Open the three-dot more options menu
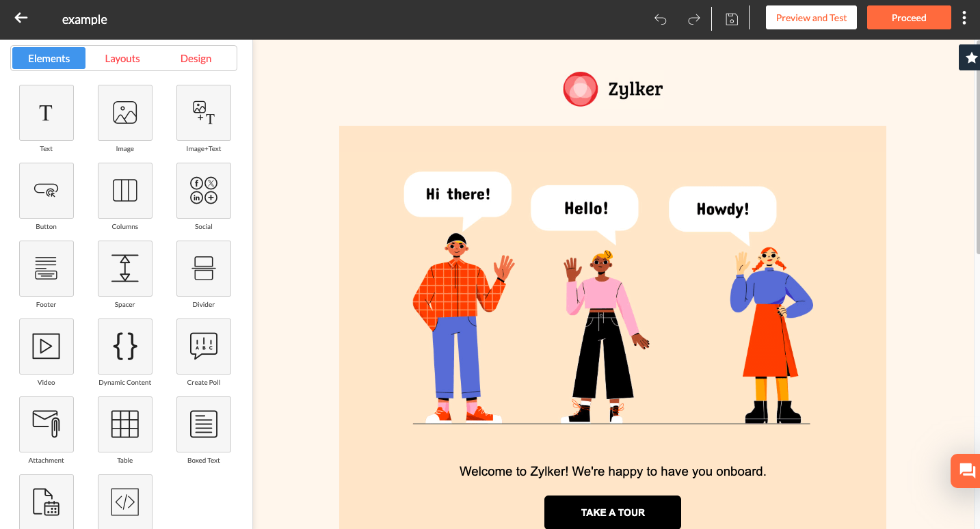The image size is (980, 529). (964, 18)
